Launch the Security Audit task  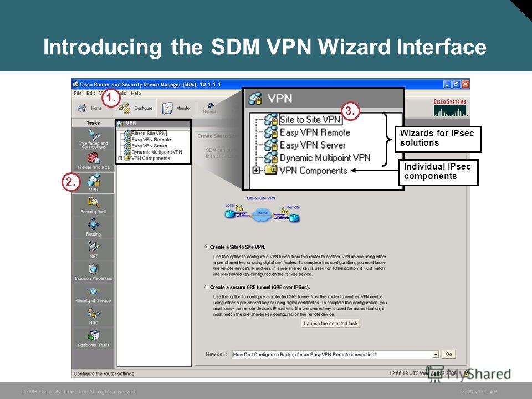click(x=93, y=206)
